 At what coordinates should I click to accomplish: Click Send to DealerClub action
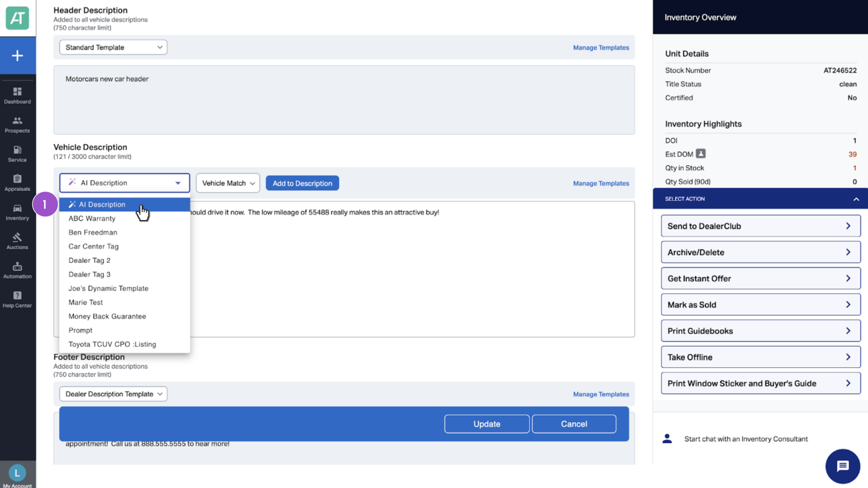[761, 226]
